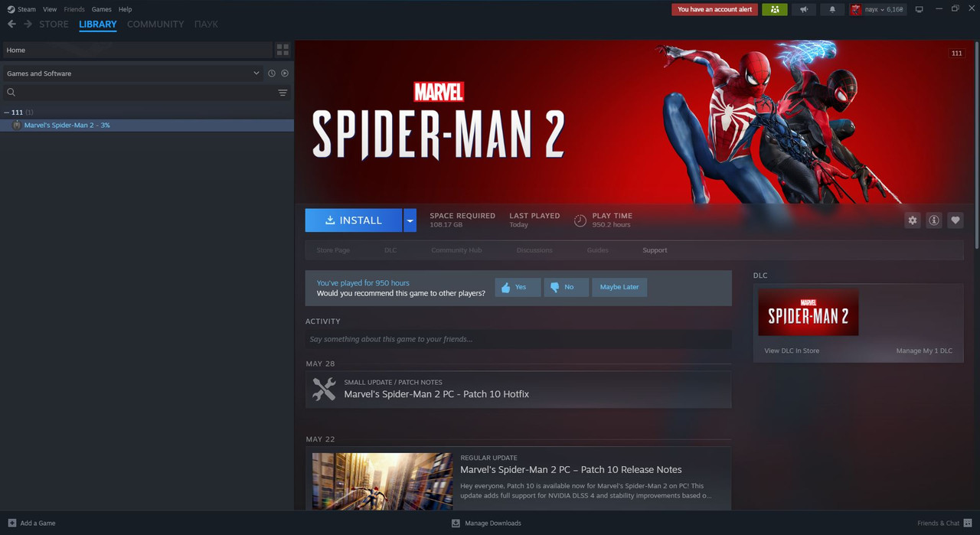The width and height of the screenshot is (980, 535).
Task: Click the page vertical scrollbar
Action: point(977,145)
